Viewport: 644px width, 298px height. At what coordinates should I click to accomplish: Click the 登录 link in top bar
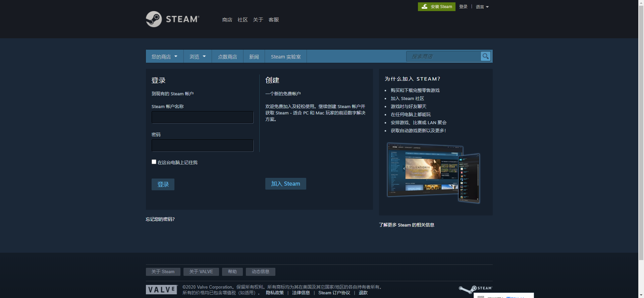463,7
